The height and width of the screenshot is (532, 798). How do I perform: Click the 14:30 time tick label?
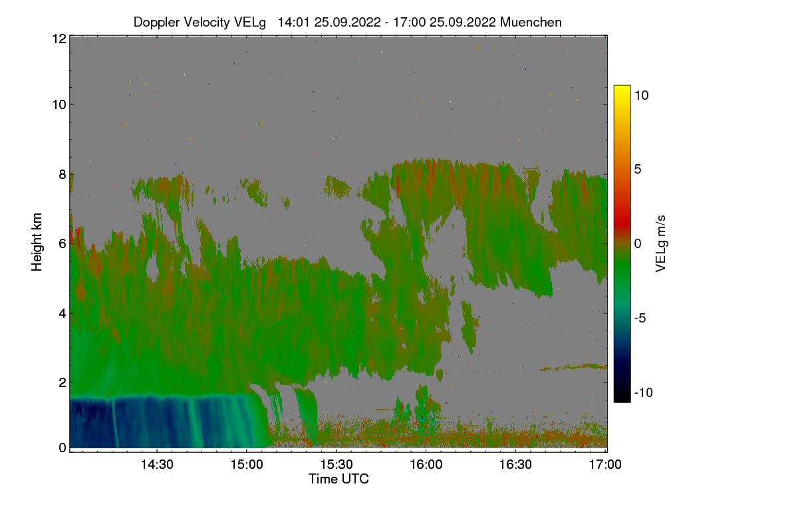click(x=156, y=464)
